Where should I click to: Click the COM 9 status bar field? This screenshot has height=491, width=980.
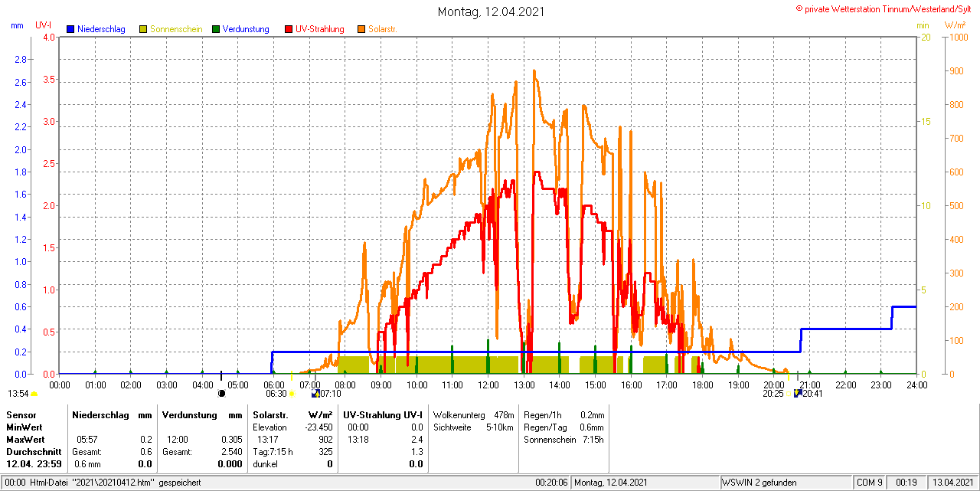870,483
